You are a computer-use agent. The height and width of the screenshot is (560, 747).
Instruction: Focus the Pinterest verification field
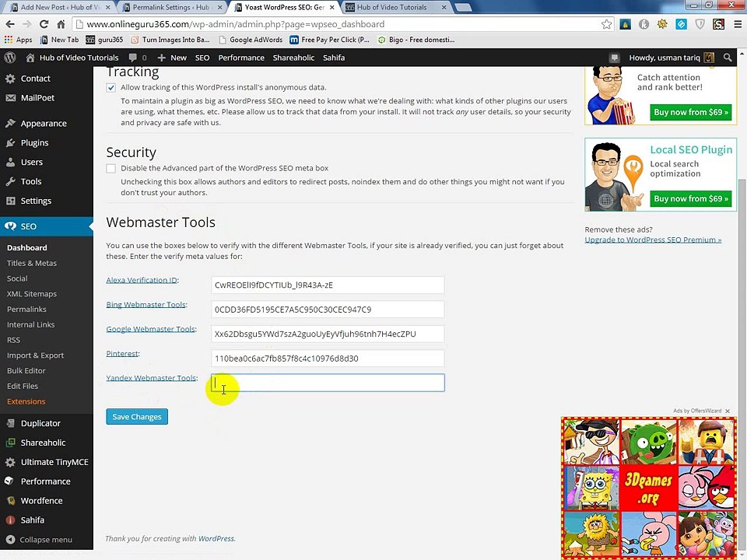pos(328,358)
